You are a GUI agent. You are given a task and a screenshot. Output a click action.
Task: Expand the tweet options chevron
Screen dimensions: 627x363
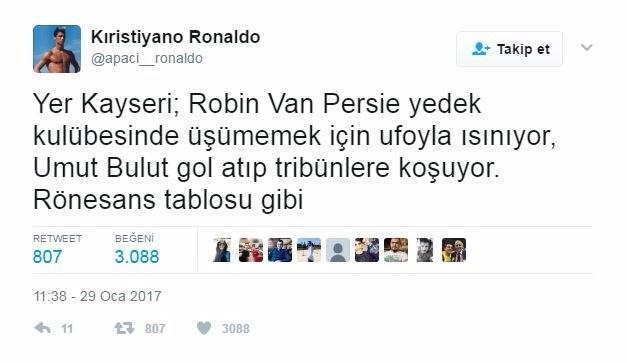coord(587,48)
